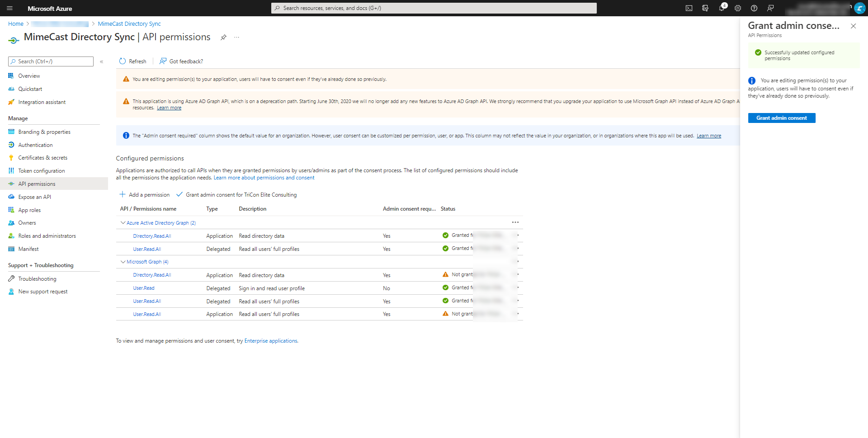Focus the sidebar Search (Ctrl+/) box
The image size is (868, 438).
(x=51, y=61)
